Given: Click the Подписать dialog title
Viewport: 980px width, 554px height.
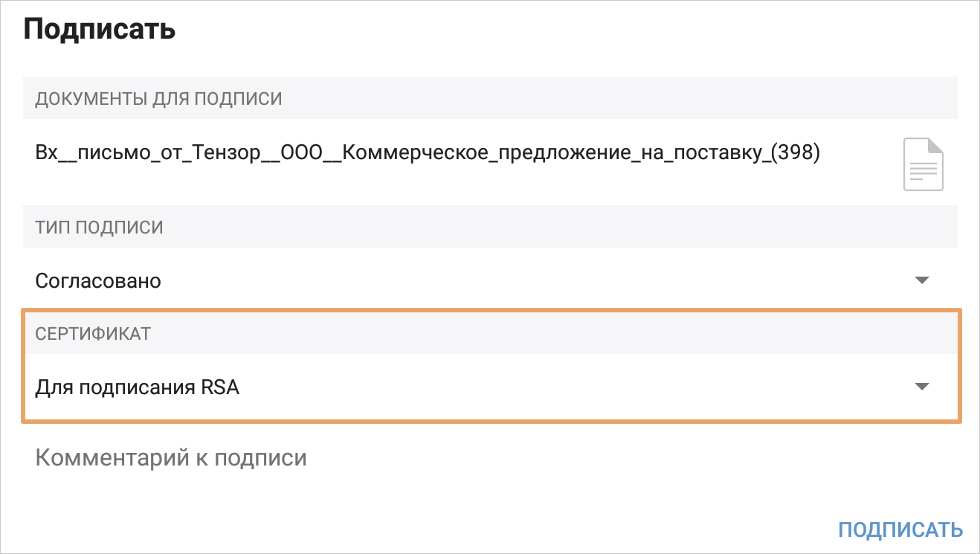Looking at the screenshot, I should coord(100,30).
